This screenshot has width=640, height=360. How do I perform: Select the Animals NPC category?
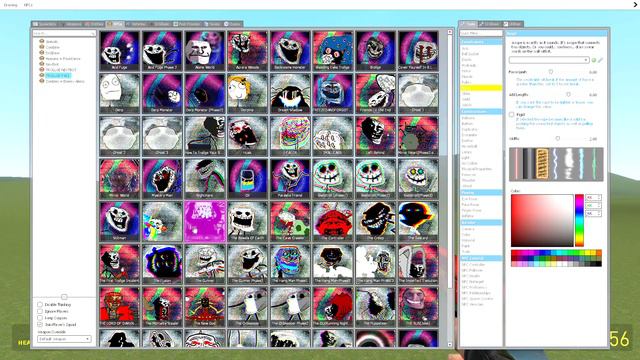(51, 42)
